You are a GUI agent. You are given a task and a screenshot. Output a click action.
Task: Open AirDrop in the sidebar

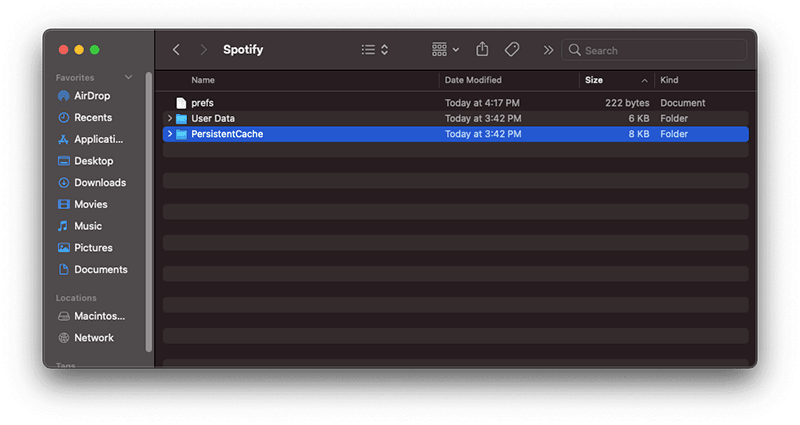[x=92, y=96]
